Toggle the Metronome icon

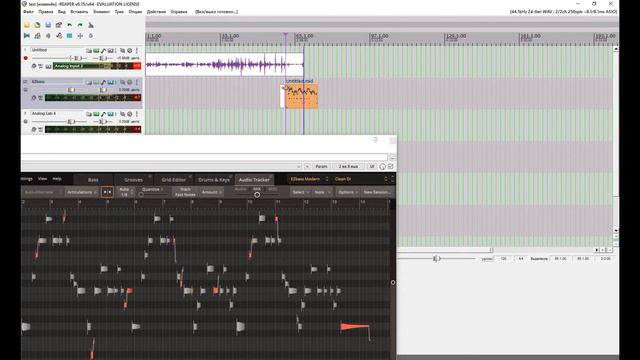tap(91, 25)
